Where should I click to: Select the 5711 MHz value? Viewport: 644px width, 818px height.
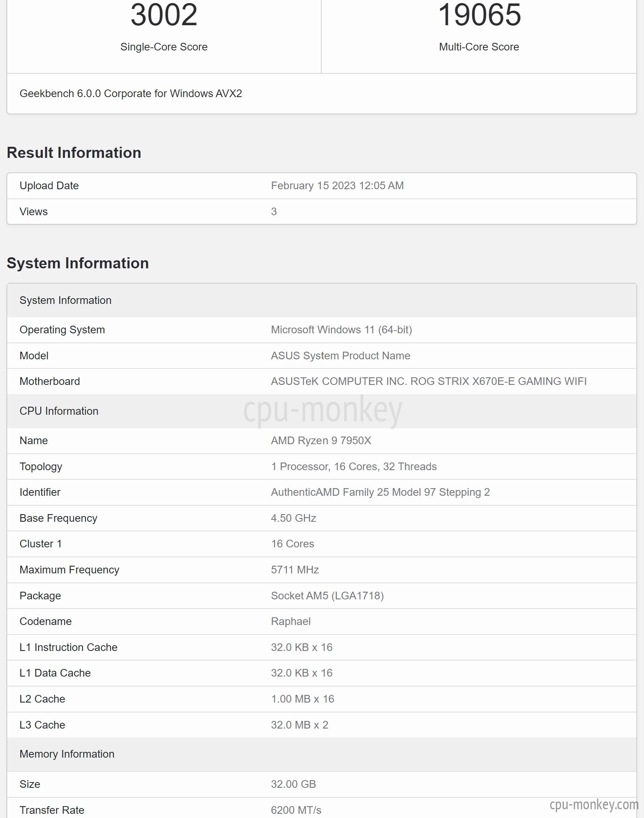coord(295,570)
